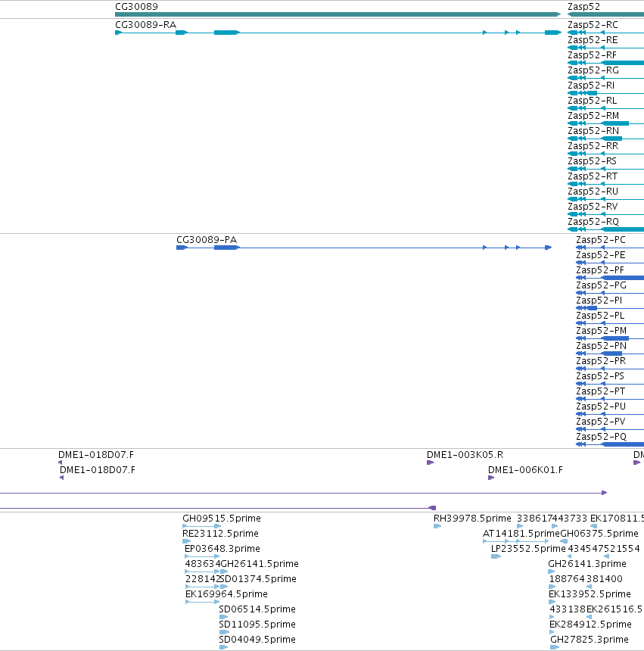Open EST RH39978.5prime
The height and width of the screenshot is (651, 644).
click(472, 519)
